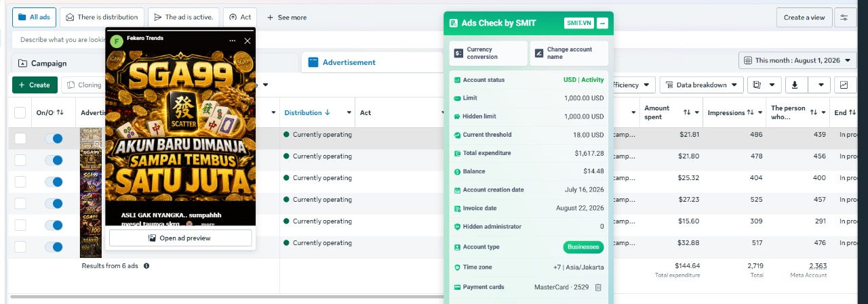Image resolution: width=868 pixels, height=304 pixels.
Task: Click the Ads Check by SMIT logo icon
Action: point(453,23)
